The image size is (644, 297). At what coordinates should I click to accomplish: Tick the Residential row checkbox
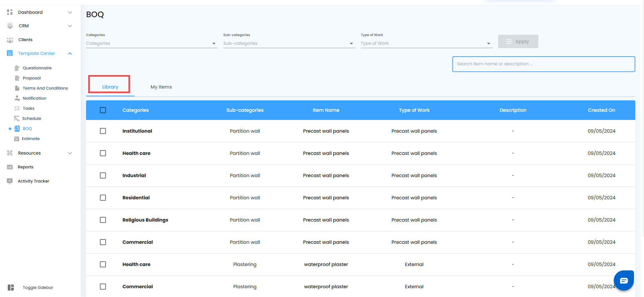(x=103, y=198)
